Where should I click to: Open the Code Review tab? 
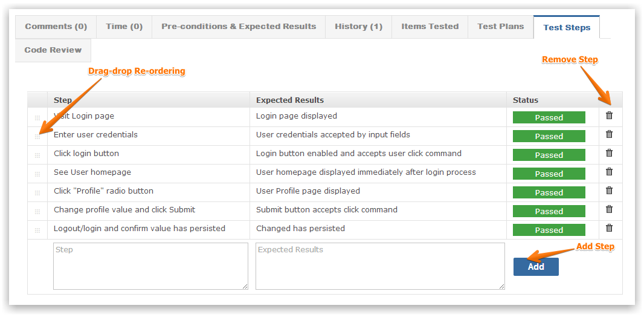(53, 50)
